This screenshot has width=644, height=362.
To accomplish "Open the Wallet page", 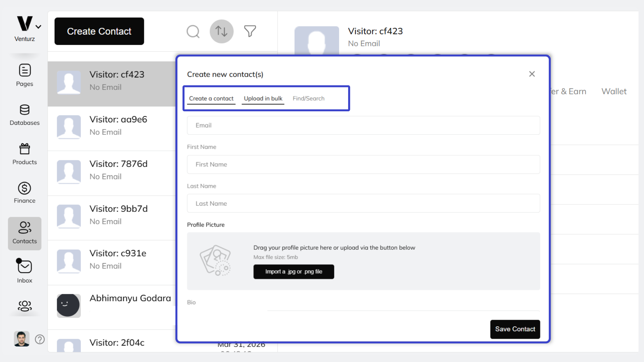I will coord(614,91).
